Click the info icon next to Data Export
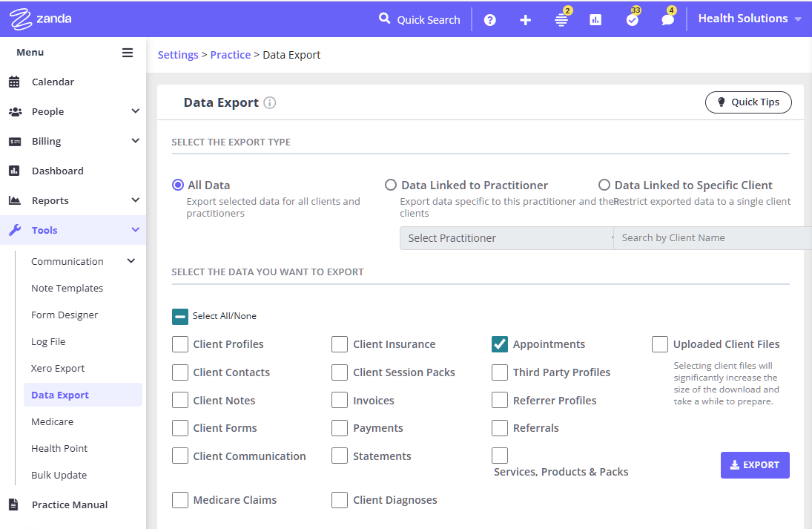The height and width of the screenshot is (529, 812). pos(270,103)
